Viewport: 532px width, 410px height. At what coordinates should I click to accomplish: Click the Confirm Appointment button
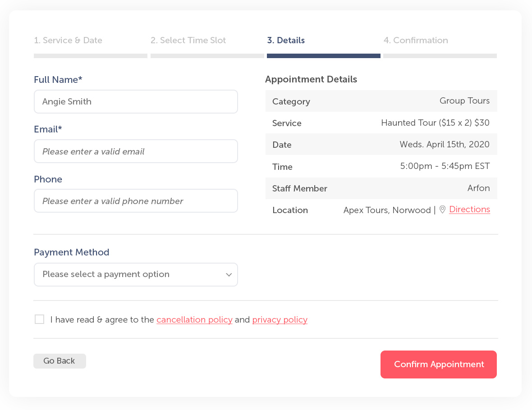439,364
